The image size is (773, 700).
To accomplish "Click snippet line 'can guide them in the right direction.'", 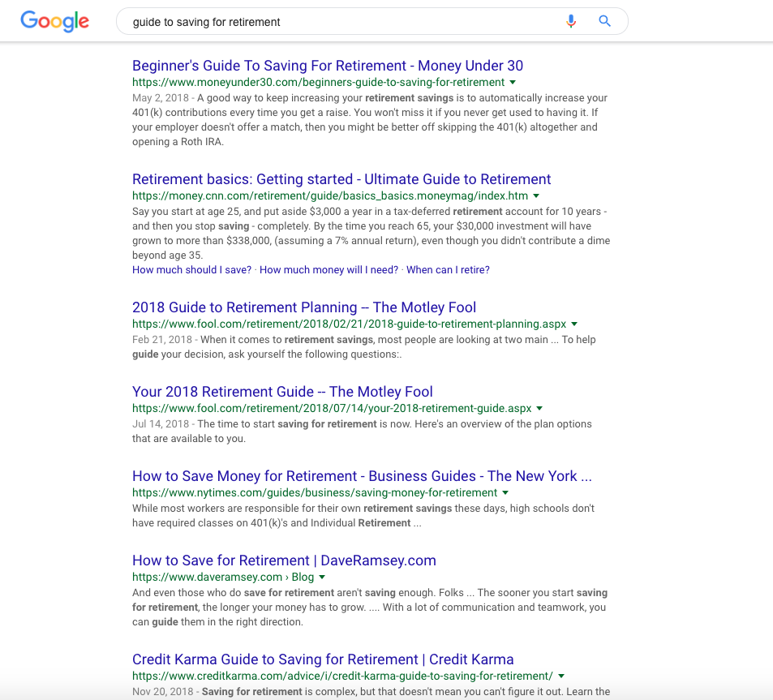I will [218, 621].
